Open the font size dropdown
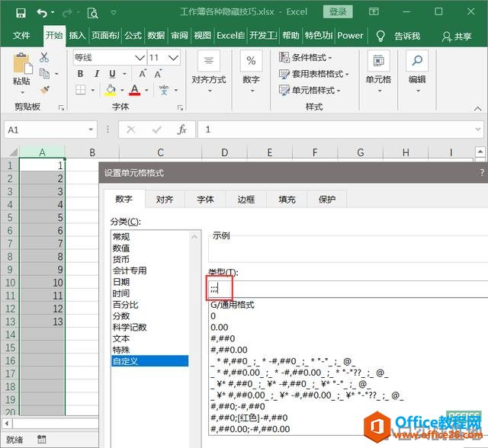 173,57
